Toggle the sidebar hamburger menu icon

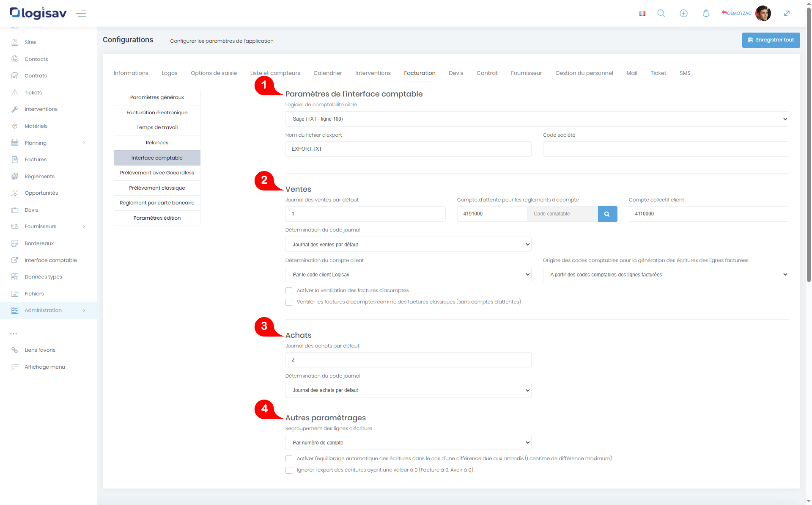click(x=81, y=14)
